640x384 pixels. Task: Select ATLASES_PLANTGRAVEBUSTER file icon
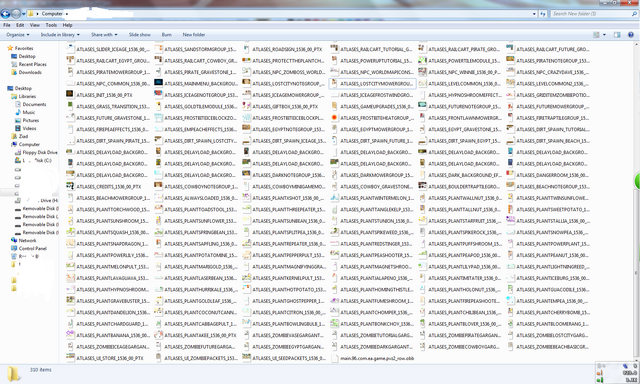pos(70,300)
